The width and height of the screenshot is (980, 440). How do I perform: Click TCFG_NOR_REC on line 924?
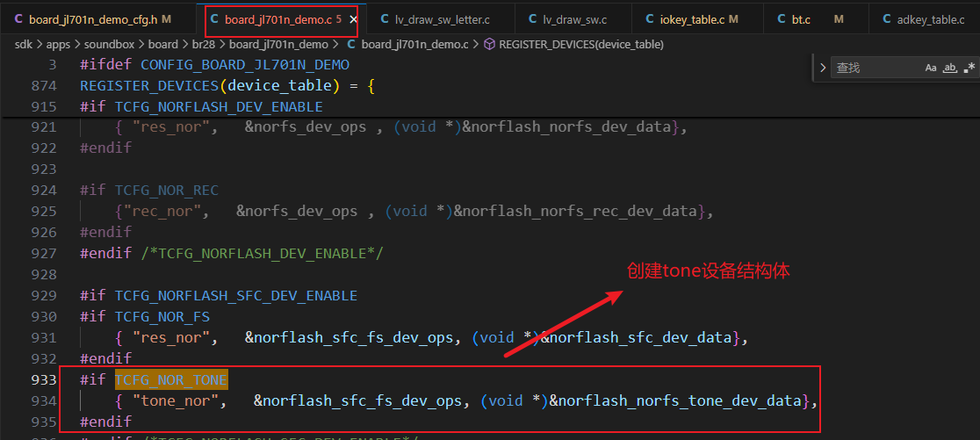[x=167, y=190]
